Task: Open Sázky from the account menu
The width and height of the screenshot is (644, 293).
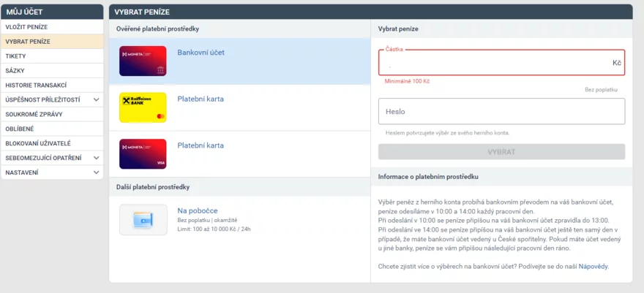Action: pyautogui.click(x=52, y=70)
